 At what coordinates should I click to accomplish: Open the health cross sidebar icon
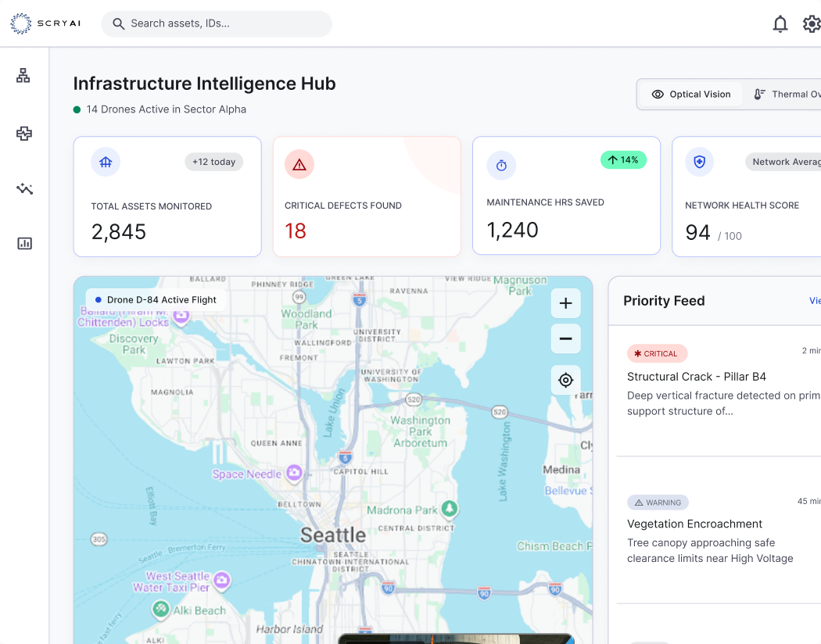(24, 134)
